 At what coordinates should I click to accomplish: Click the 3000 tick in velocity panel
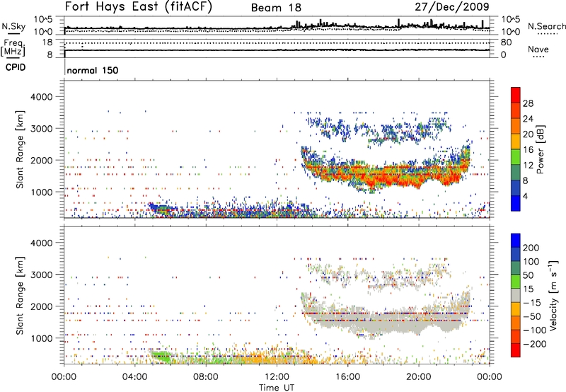[x=41, y=275]
